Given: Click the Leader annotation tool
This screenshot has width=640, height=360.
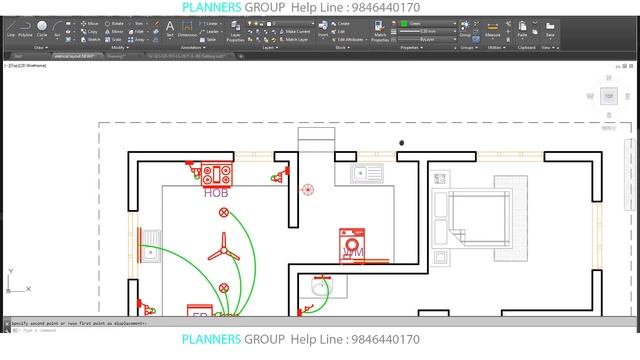Looking at the screenshot, I should click(x=210, y=31).
